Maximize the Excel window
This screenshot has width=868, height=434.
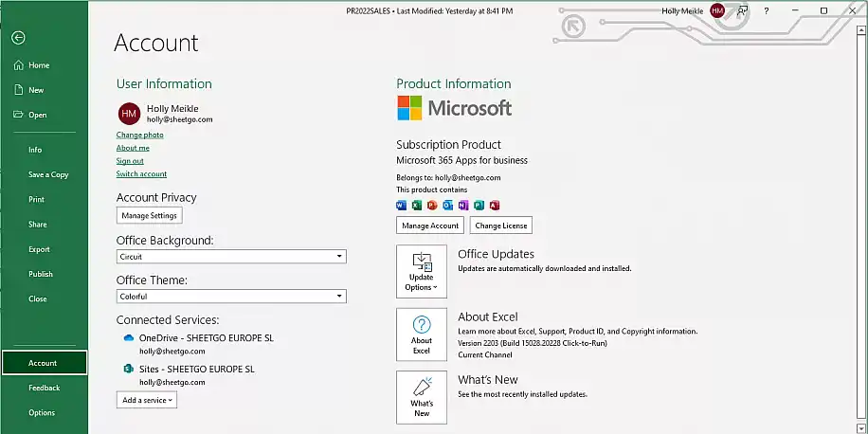(x=823, y=10)
